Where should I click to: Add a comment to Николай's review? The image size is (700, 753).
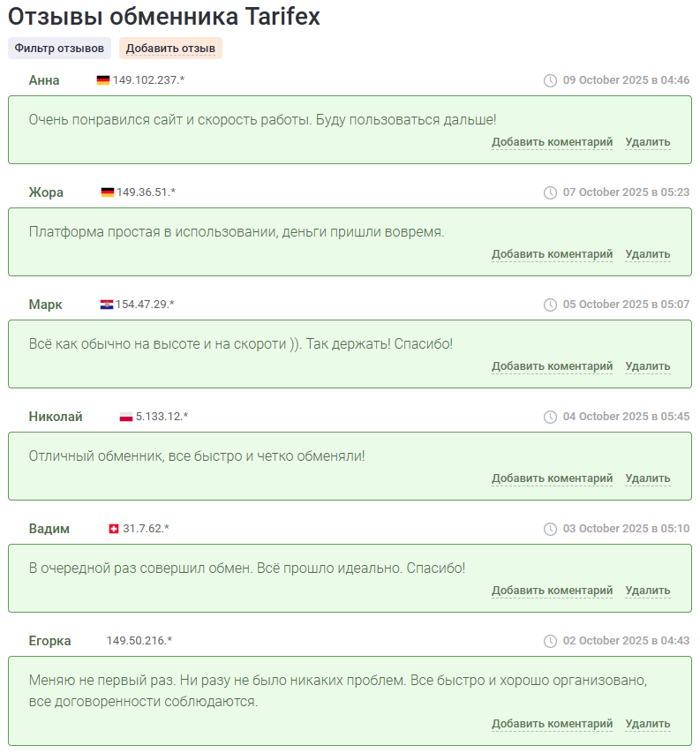click(552, 478)
